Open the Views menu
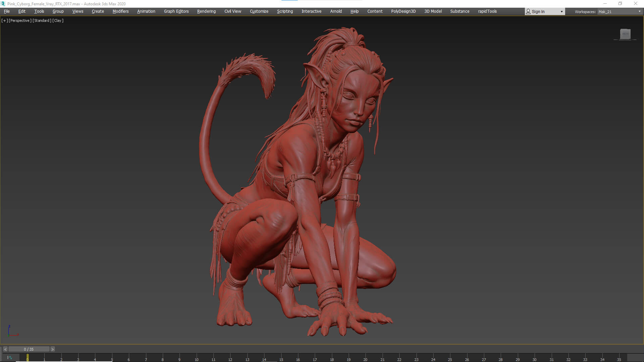 tap(78, 11)
